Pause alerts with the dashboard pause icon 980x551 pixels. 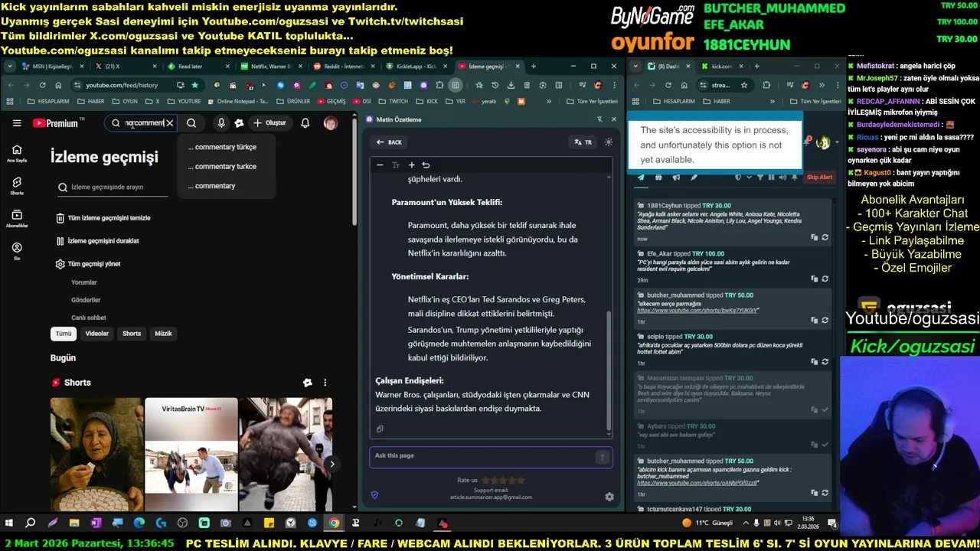tap(771, 178)
